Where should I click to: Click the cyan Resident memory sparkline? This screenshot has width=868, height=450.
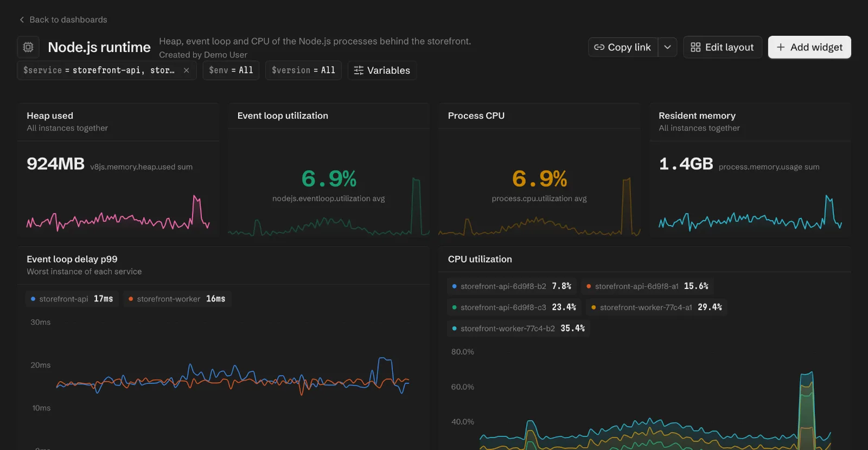coord(750,214)
